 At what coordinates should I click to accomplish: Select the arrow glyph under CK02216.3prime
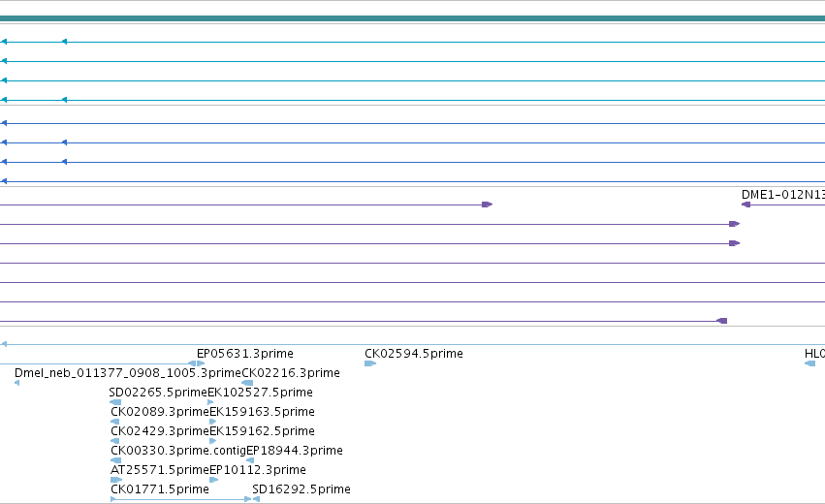[247, 383]
